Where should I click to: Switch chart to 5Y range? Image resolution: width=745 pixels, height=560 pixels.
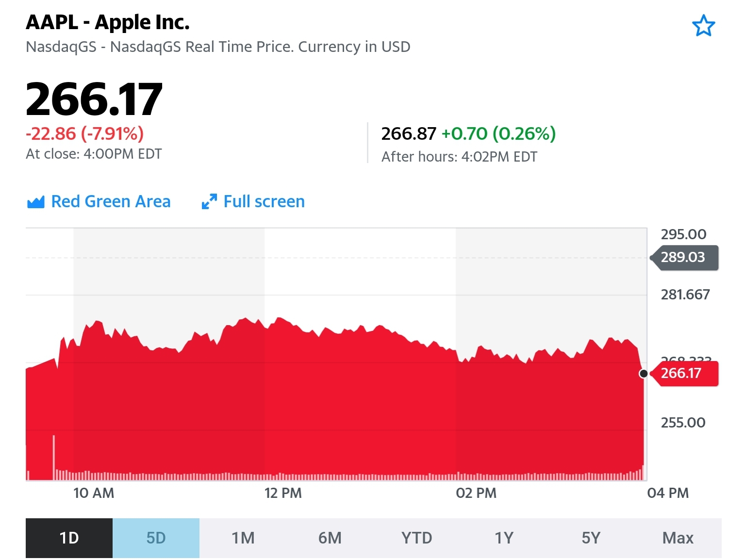591,538
